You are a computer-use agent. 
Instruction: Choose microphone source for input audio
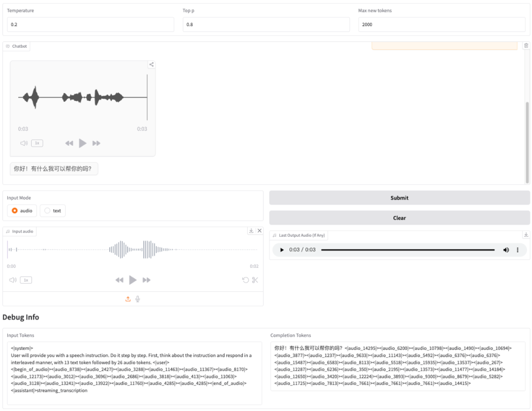138,299
